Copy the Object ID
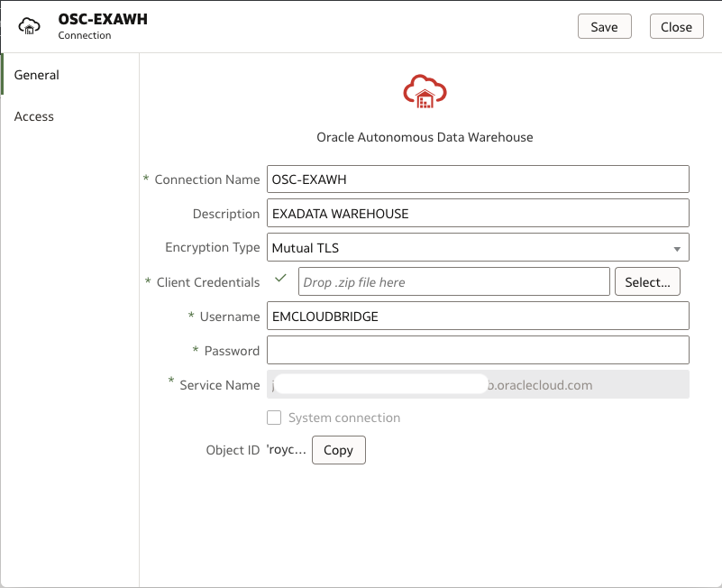Screen dimensions: 722x588 coord(338,450)
